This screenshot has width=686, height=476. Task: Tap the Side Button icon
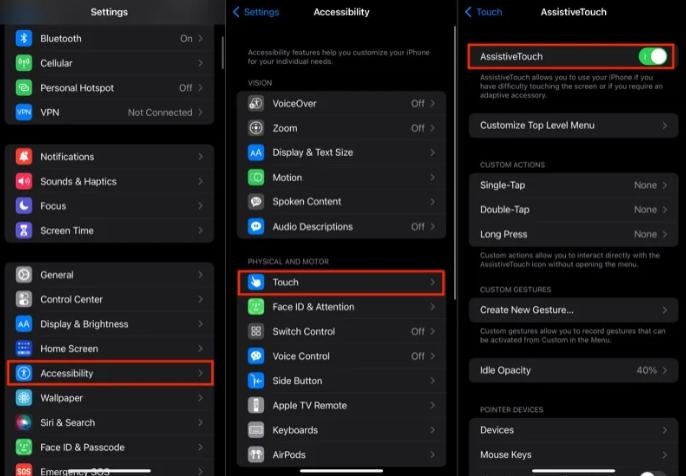tap(256, 381)
